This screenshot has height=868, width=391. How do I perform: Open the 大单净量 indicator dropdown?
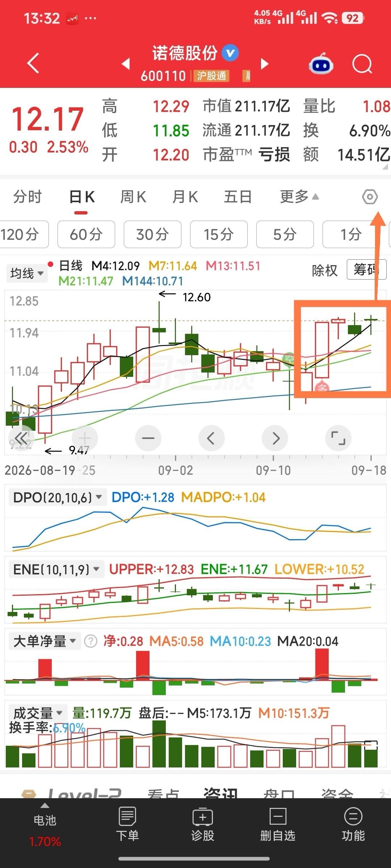point(45,641)
